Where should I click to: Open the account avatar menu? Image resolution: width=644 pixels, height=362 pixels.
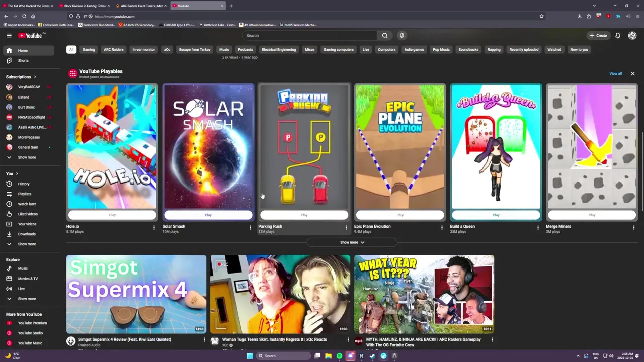pos(632,35)
